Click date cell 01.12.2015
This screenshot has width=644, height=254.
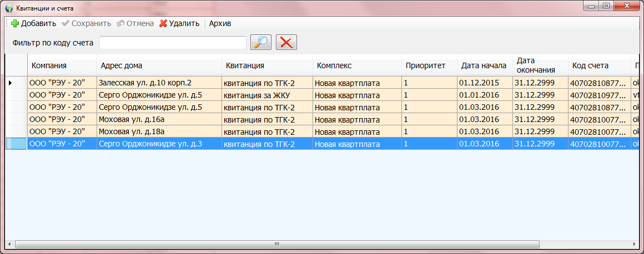tap(485, 83)
